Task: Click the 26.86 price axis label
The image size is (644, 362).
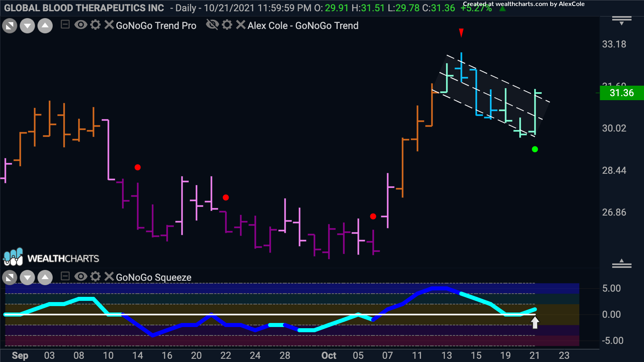Action: (x=614, y=212)
